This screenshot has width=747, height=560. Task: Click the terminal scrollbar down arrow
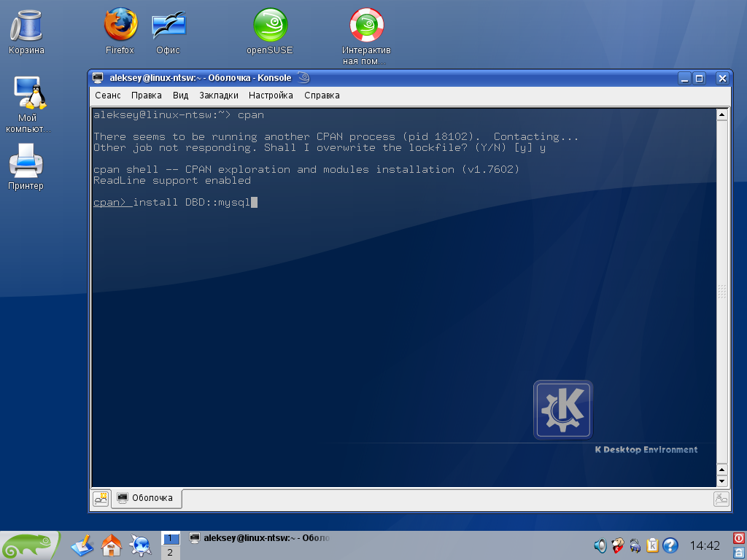(722, 481)
